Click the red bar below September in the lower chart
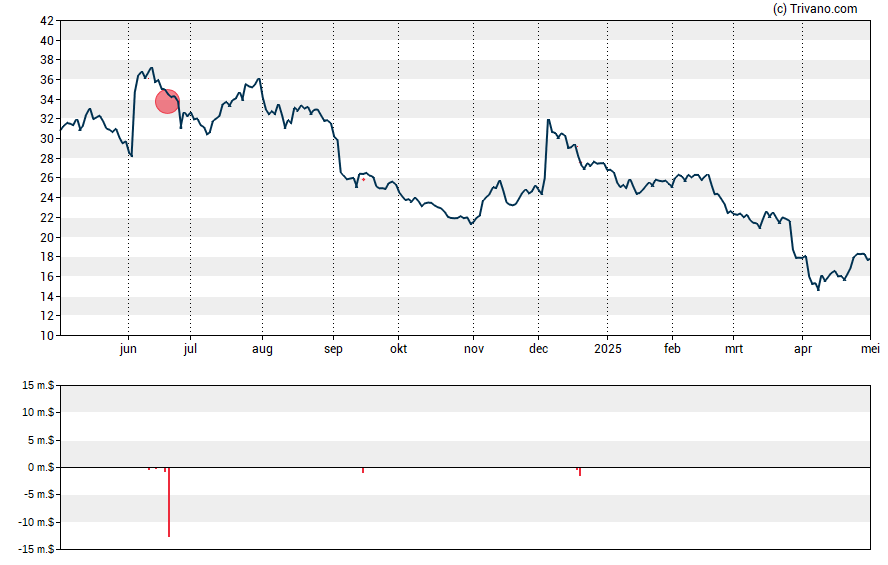Viewport: 888px width, 565px height. pos(363,470)
